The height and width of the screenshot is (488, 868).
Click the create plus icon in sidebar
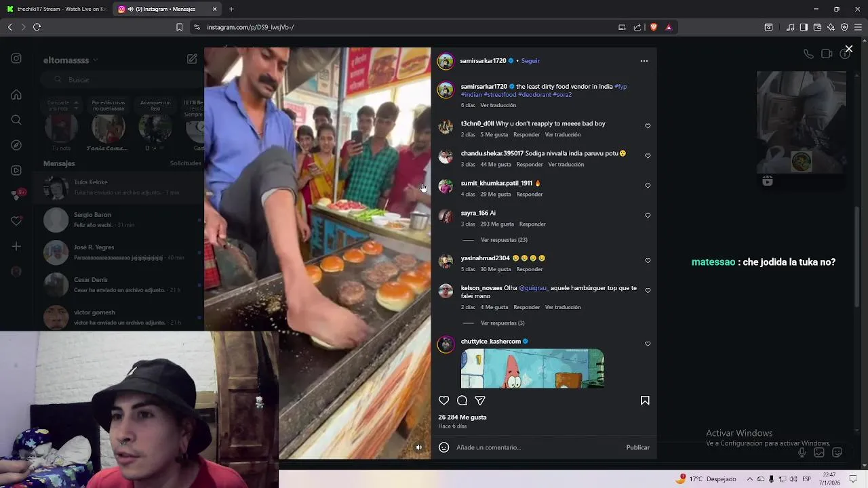16,246
